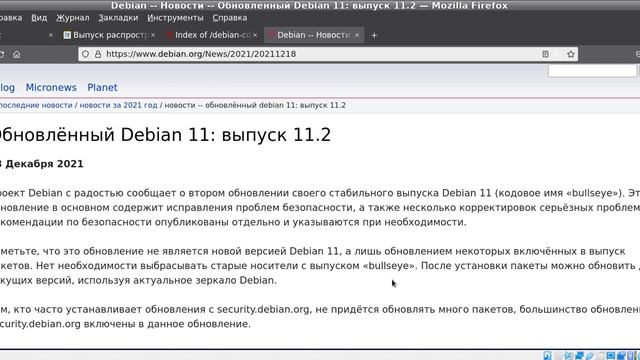Close the 'Debian -- Новости' tab
This screenshot has height=360, width=640.
(x=357, y=36)
